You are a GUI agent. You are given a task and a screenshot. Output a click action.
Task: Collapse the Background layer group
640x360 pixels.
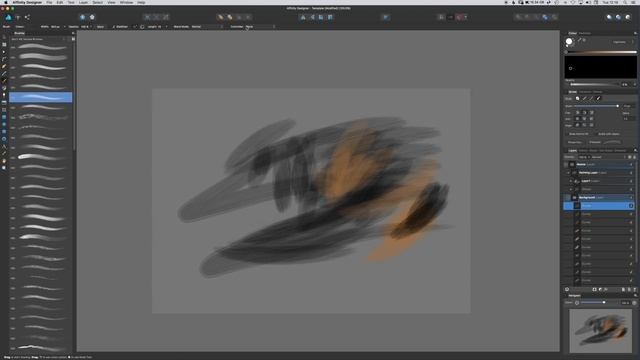[568, 198]
